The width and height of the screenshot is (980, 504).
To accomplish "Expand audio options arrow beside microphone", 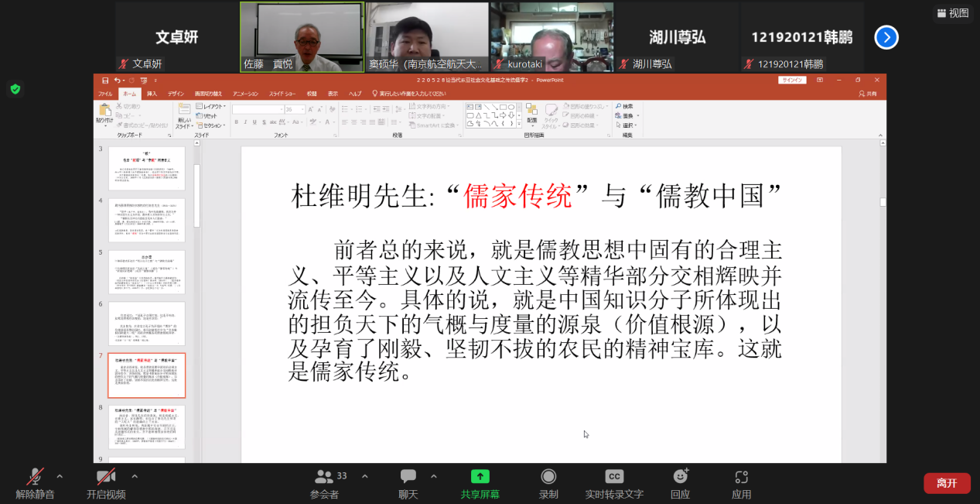I will point(60,476).
